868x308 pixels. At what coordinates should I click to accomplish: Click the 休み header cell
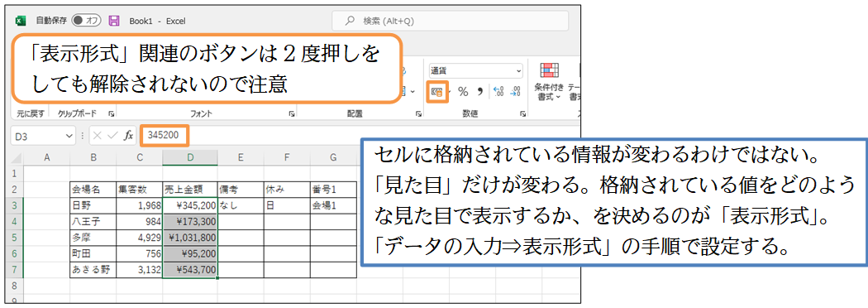pyautogui.click(x=287, y=189)
